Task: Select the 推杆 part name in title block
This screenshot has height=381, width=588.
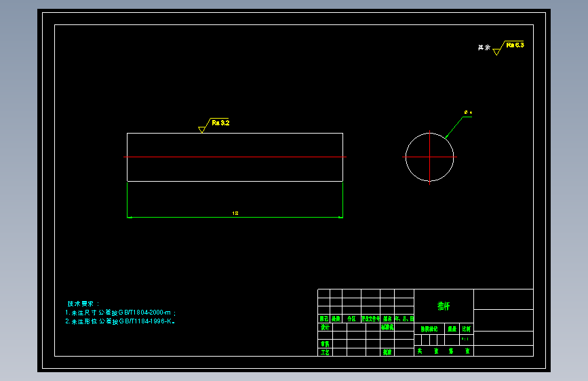Action: 444,306
